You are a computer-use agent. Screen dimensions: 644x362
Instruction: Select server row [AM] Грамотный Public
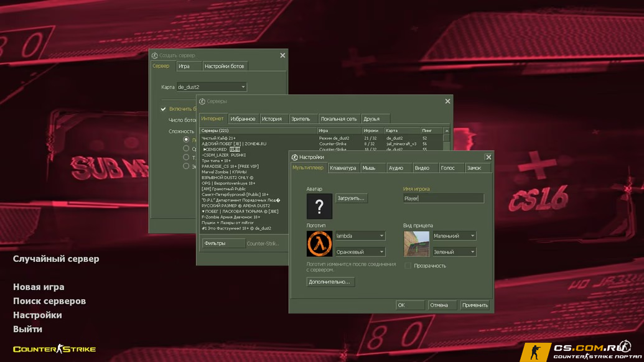click(245, 189)
